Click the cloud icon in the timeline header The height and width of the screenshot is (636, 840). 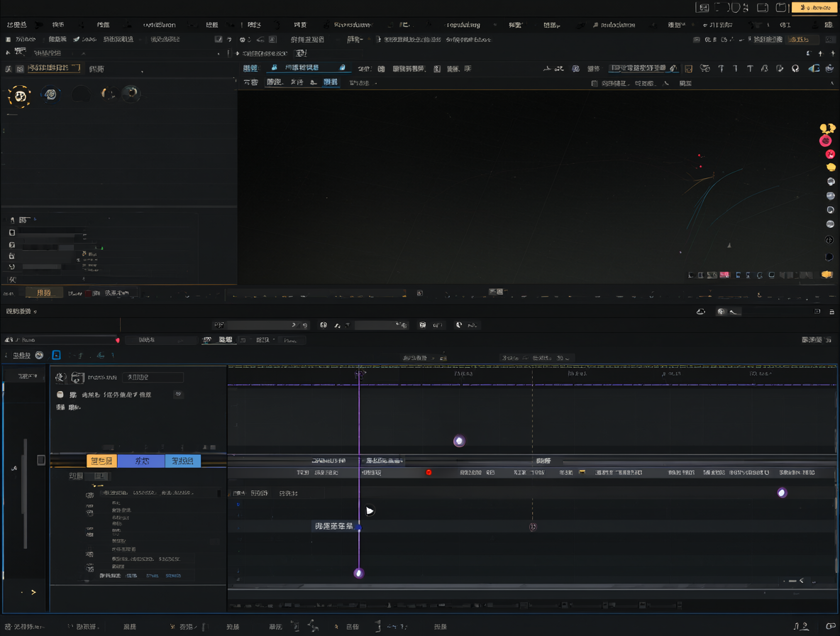click(701, 312)
